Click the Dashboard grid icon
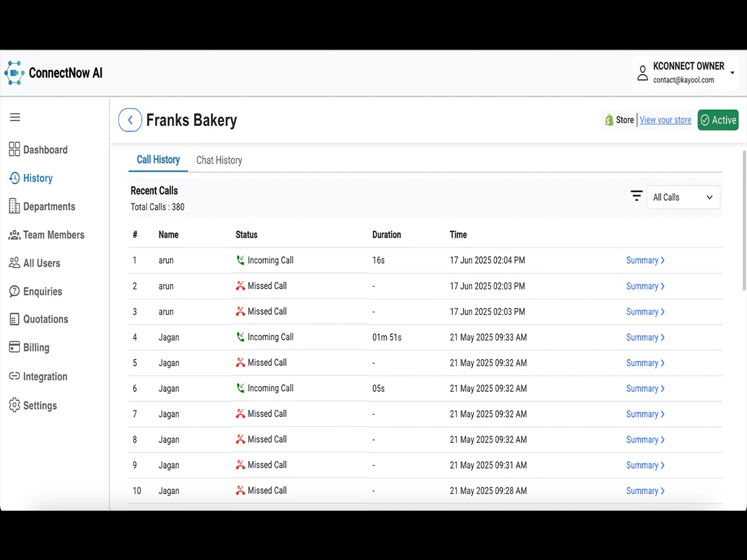Viewport: 747px width, 560px height. (x=14, y=149)
